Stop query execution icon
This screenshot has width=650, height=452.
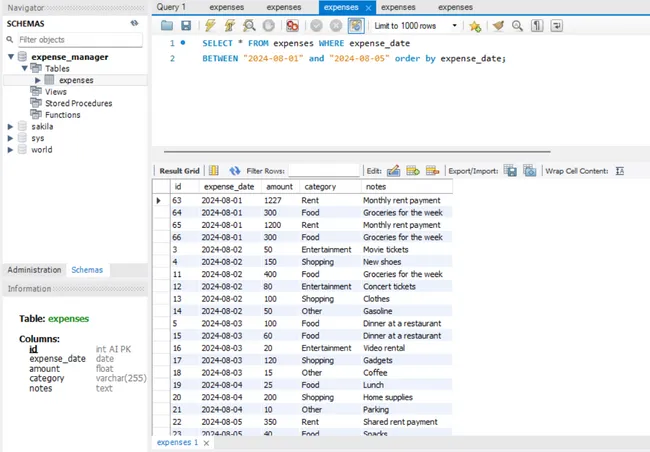click(269, 26)
